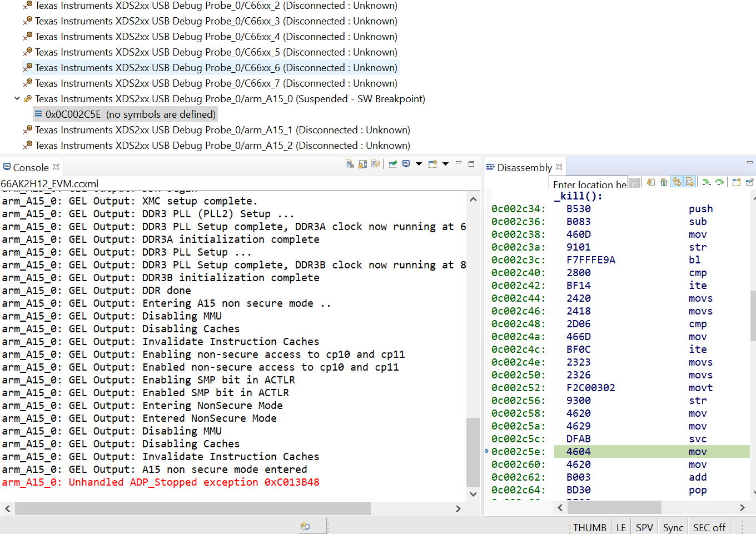Click the LE endianness status indicator

coord(621,527)
